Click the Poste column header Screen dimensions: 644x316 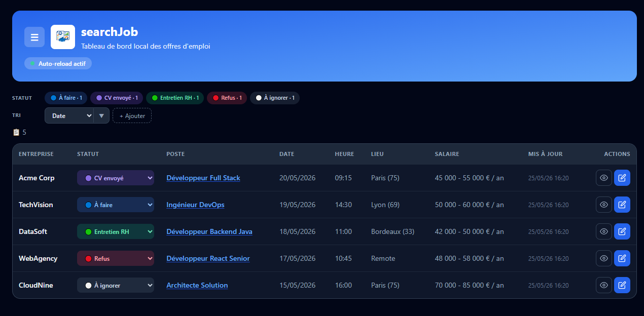point(175,154)
